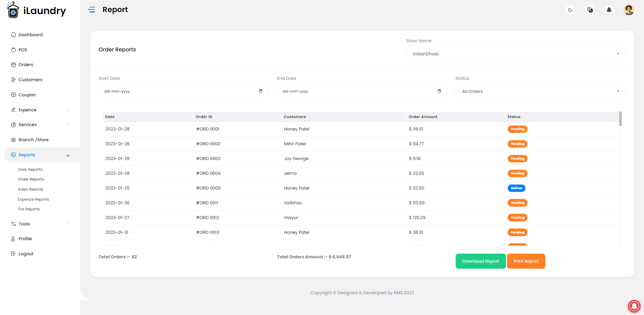644x315 pixels.
Task: Click the red floating notification bell
Action: point(634,306)
